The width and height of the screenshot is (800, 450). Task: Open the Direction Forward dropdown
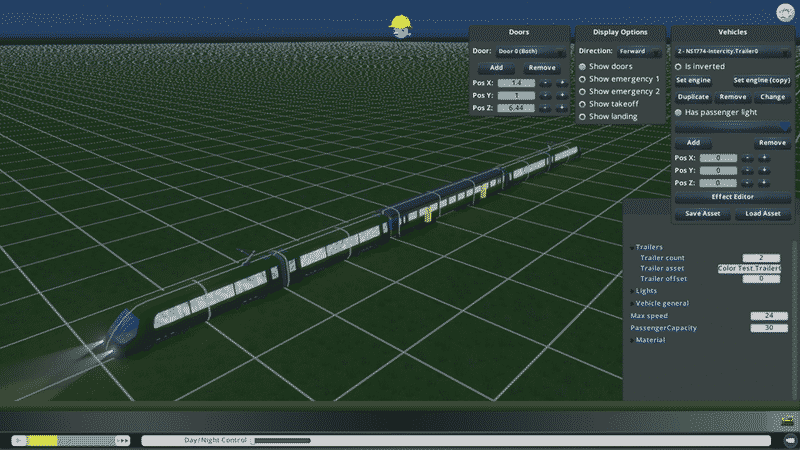coord(639,51)
